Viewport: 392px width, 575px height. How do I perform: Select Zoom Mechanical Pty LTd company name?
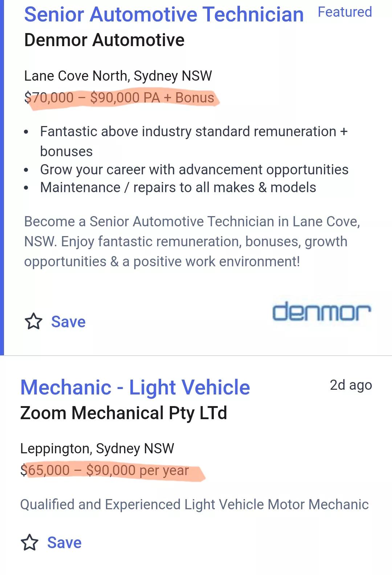[x=123, y=413]
